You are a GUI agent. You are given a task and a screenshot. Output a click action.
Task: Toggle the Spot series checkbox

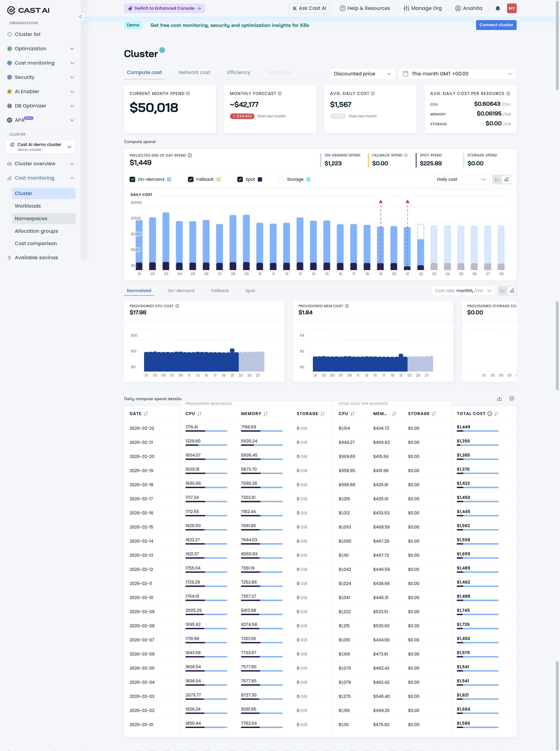(x=240, y=179)
